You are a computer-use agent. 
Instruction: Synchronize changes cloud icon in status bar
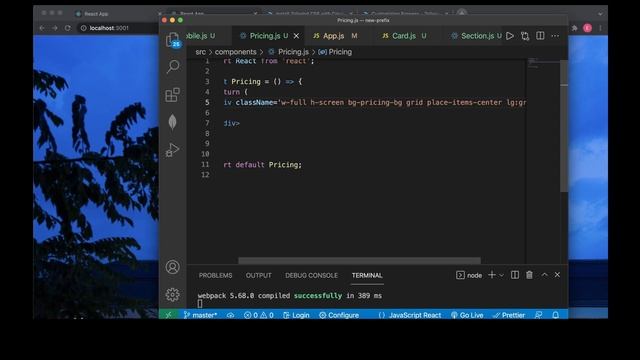[x=231, y=315]
